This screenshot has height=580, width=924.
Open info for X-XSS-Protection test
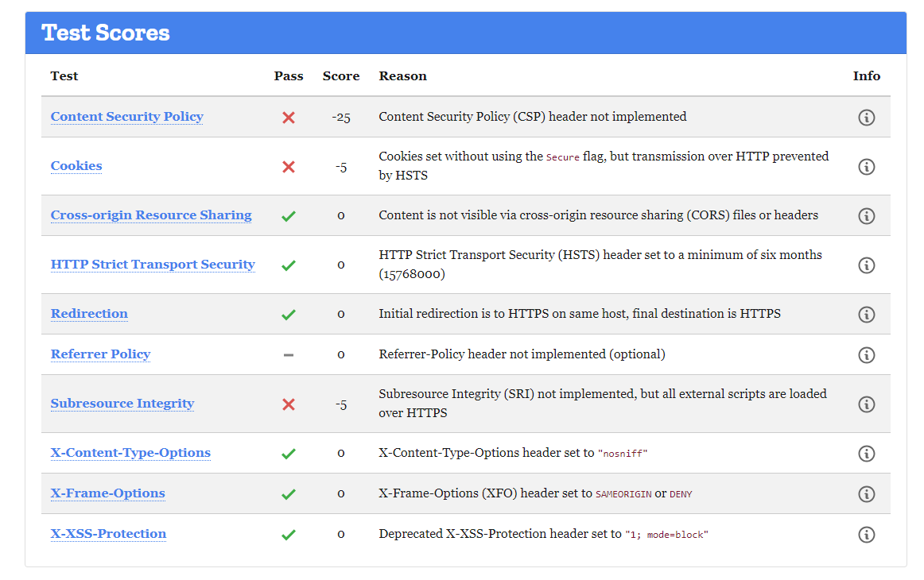[867, 534]
